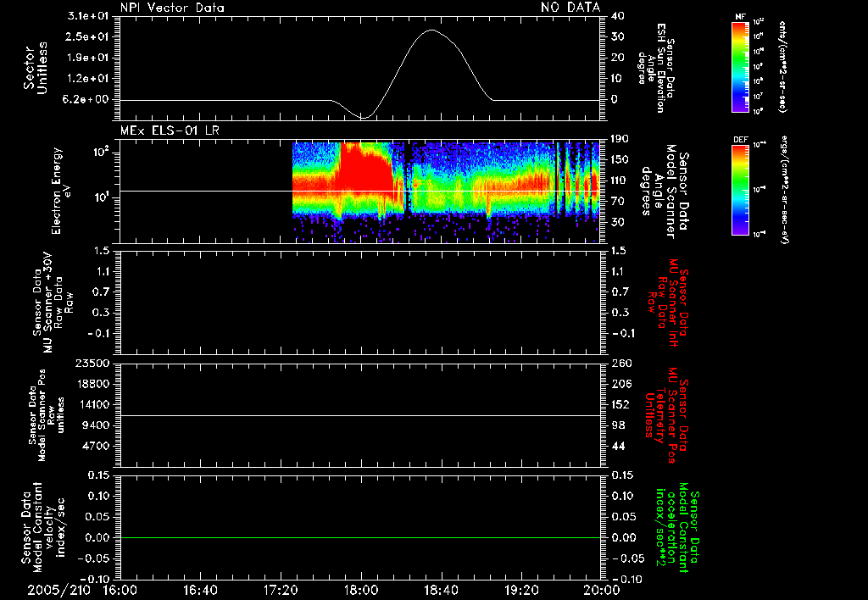Click the "18:40" time axis label
Screen dimensions: 868x600
tap(441, 590)
